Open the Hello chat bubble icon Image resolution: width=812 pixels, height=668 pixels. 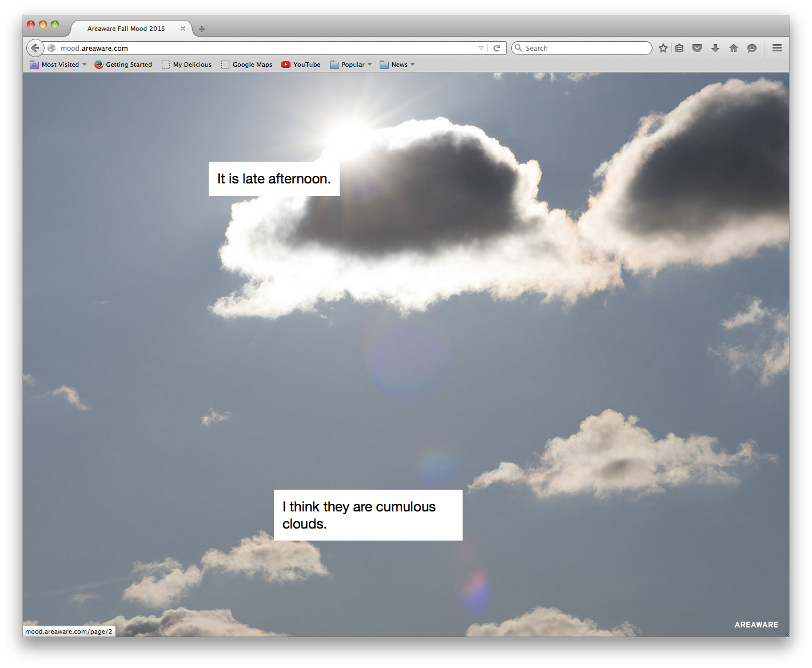pyautogui.click(x=752, y=48)
